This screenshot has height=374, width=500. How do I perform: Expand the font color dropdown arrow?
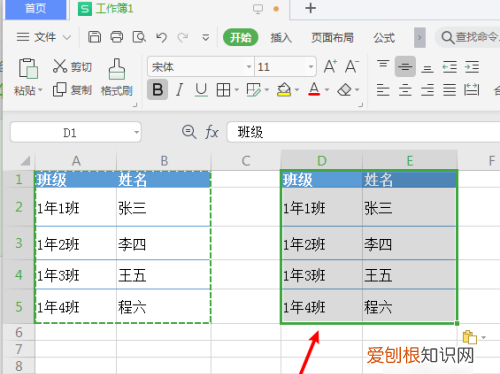327,90
